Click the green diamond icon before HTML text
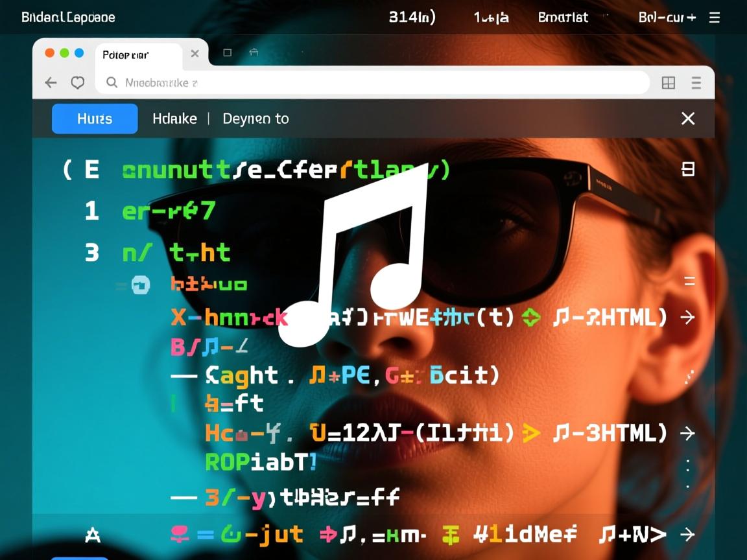747x560 pixels. [531, 317]
